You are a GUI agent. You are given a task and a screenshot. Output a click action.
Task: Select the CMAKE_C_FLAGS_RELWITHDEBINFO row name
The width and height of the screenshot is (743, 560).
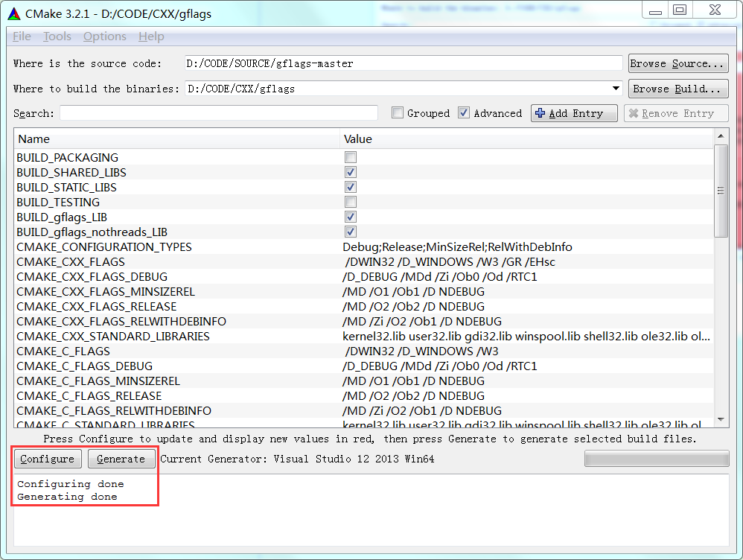(114, 410)
